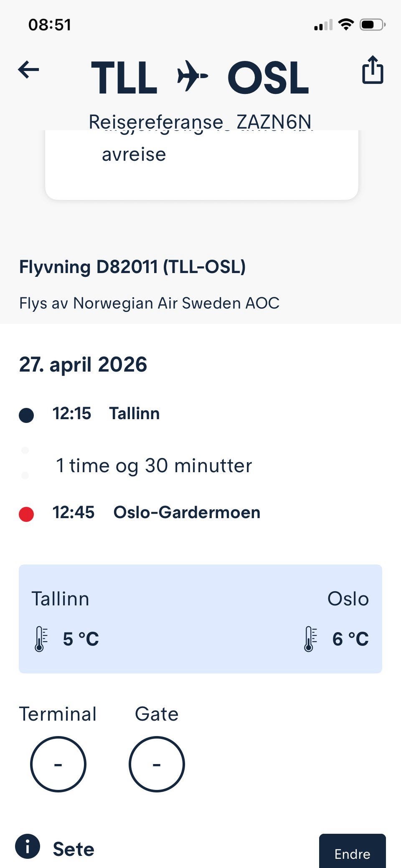Tap the red arrival dot for Oslo-Gardermoen
This screenshot has width=401, height=868.
pos(26,514)
